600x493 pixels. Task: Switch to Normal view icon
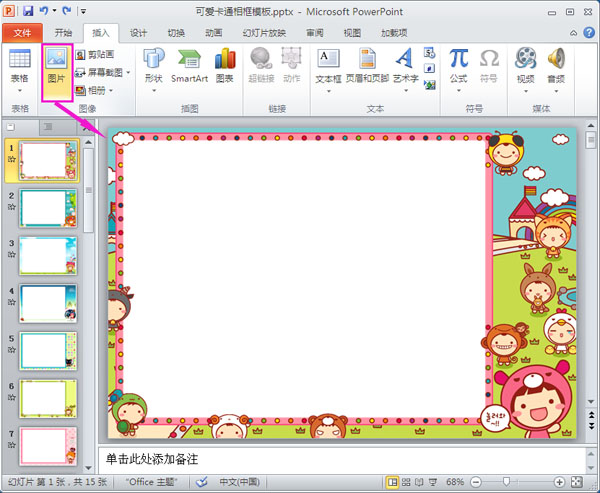(392, 482)
